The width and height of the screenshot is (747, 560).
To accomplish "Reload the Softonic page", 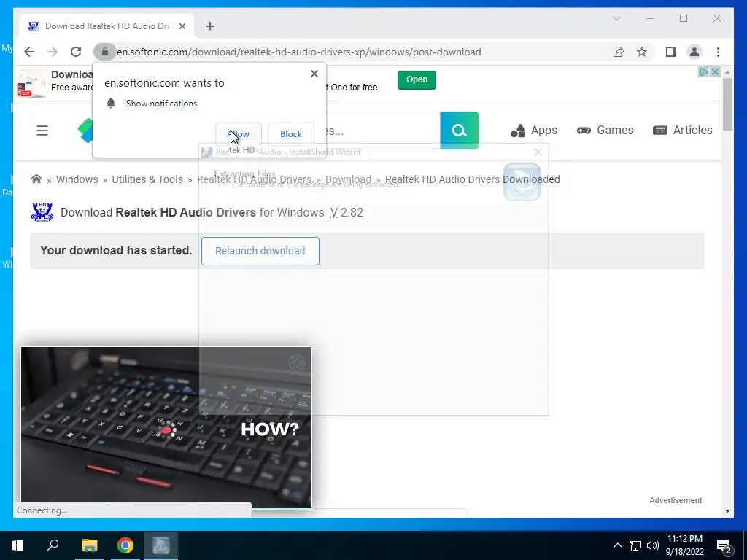I will (76, 52).
